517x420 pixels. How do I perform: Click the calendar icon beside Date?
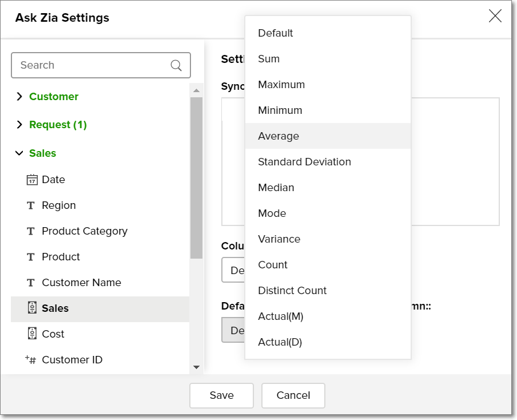[x=32, y=180]
